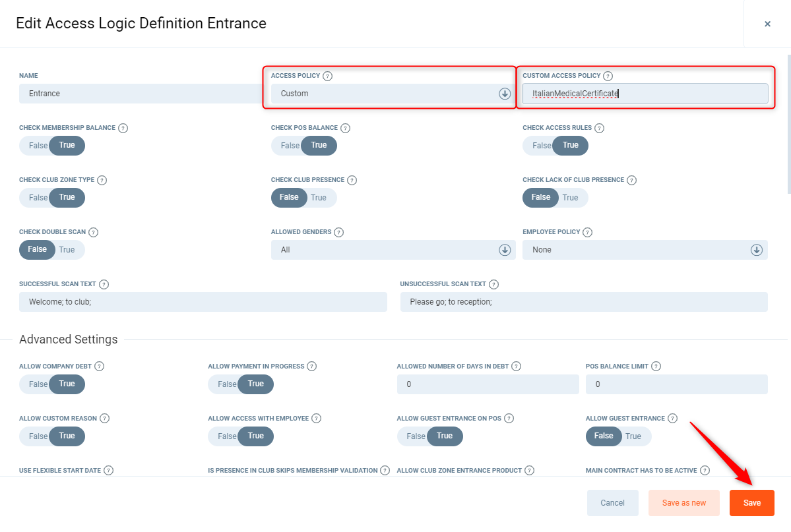Click the Save as new button
Image resolution: width=791 pixels, height=532 pixels.
point(683,503)
